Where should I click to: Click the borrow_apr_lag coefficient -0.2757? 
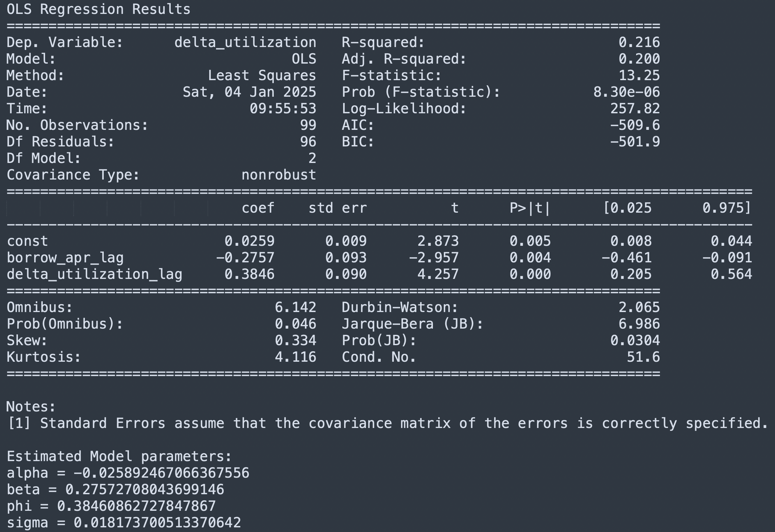click(245, 258)
